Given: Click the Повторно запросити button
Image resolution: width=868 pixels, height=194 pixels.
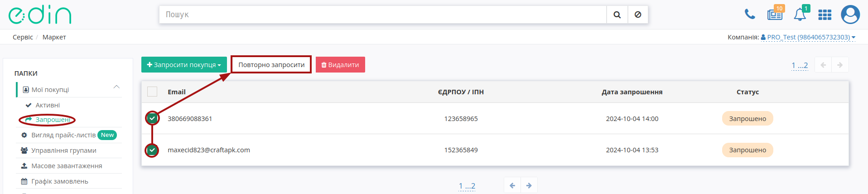Looking at the screenshot, I should (271, 65).
